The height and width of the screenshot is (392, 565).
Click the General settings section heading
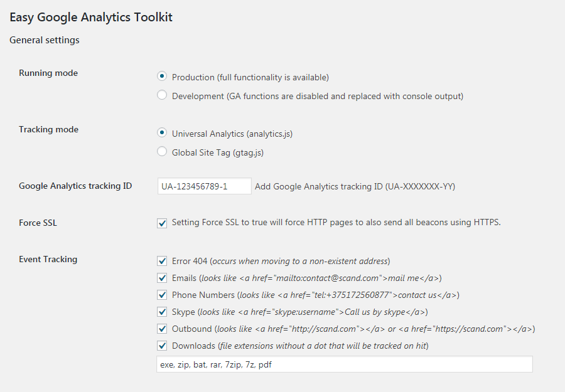(x=45, y=40)
